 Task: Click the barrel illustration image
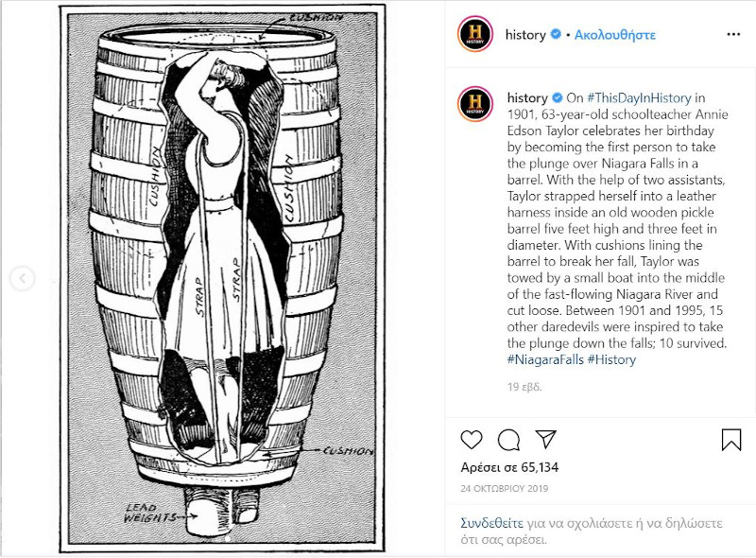pyautogui.click(x=222, y=278)
